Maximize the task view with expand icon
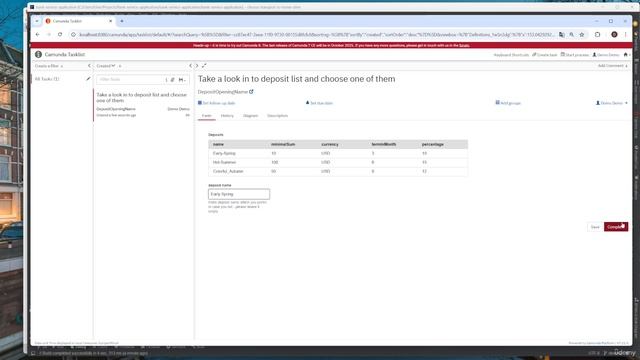This screenshot has height=360, width=640. [204, 66]
